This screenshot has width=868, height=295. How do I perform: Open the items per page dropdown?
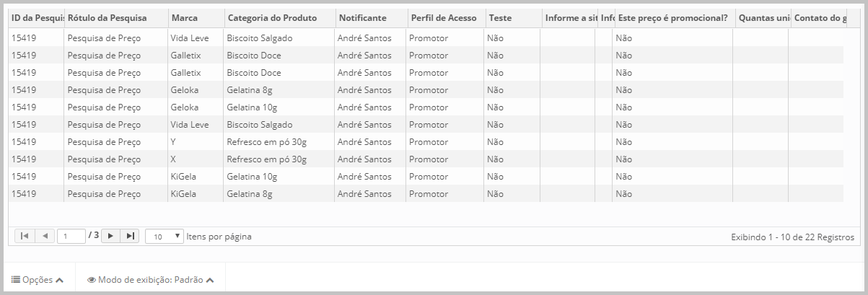(165, 236)
